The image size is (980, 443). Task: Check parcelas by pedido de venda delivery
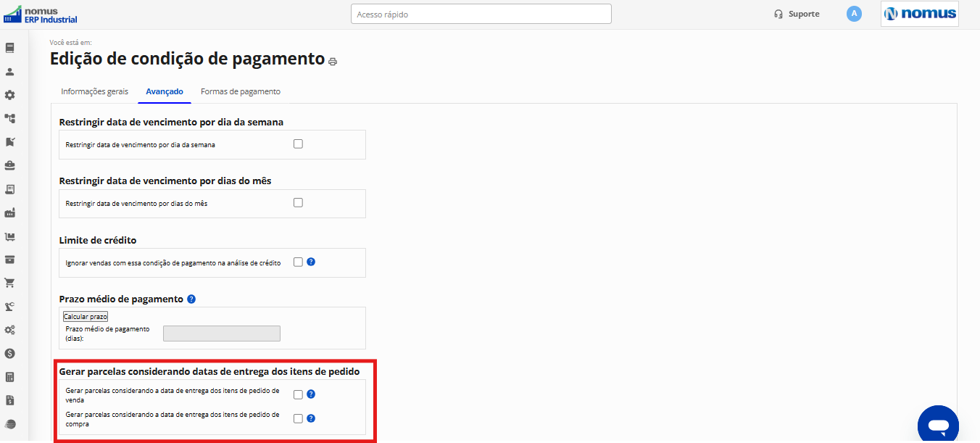pos(298,394)
